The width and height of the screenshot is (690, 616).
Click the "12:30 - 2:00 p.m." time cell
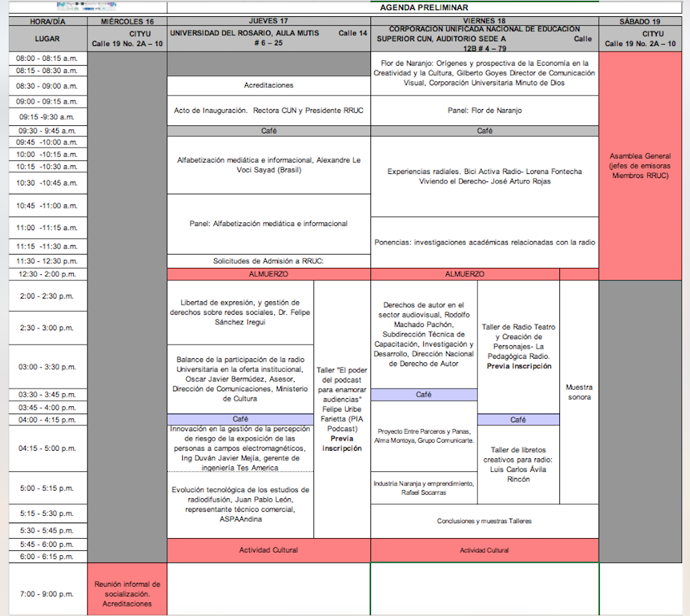click(x=47, y=274)
